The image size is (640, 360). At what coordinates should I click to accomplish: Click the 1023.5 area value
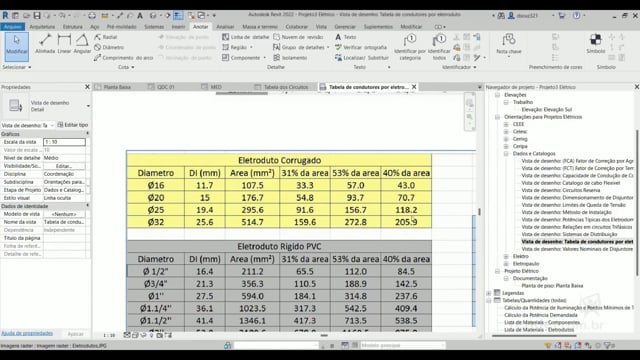coord(252,308)
